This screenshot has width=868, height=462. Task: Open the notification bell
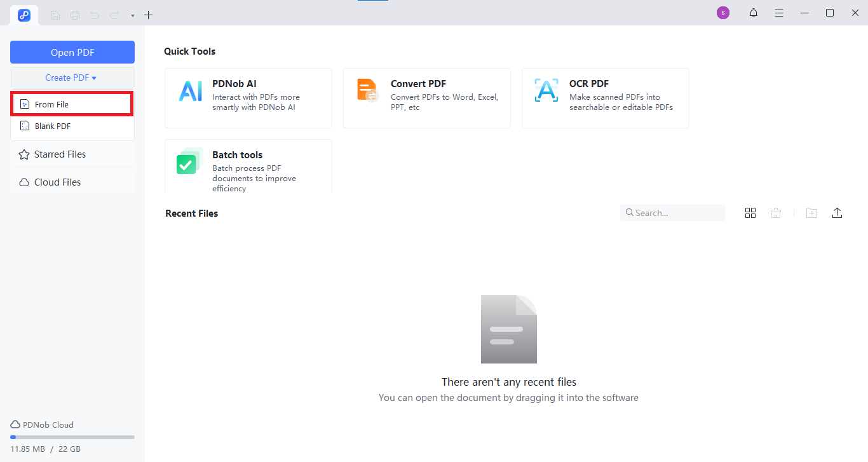(753, 13)
